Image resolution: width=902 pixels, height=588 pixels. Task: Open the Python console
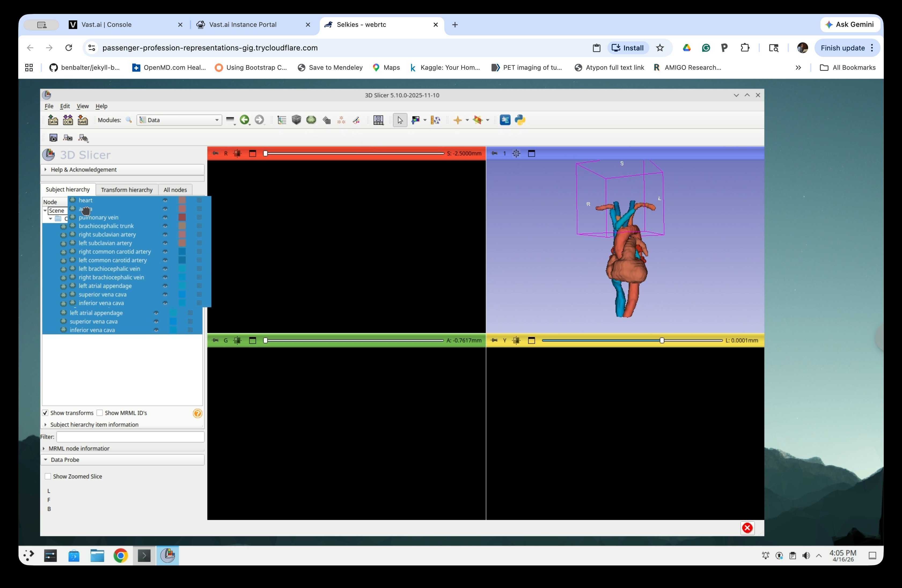(x=520, y=120)
